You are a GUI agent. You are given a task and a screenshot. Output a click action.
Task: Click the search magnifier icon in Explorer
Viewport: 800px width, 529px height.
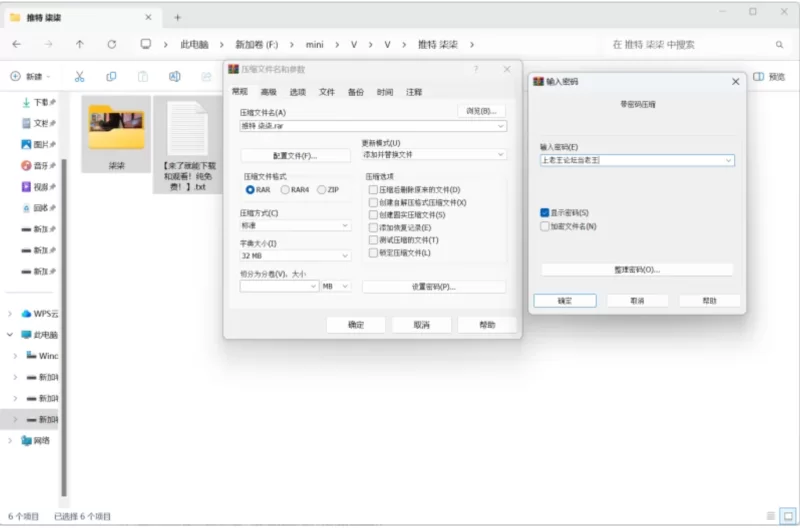[x=780, y=45]
